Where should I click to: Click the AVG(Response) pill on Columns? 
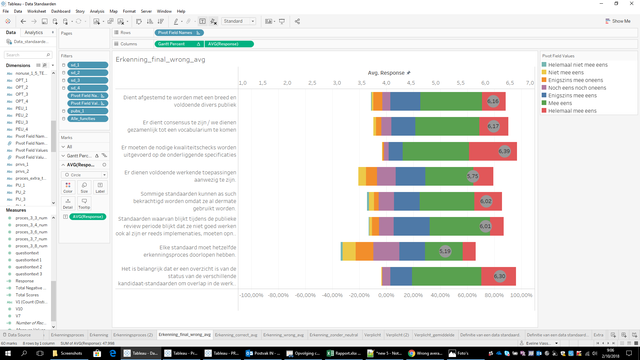coord(229,44)
